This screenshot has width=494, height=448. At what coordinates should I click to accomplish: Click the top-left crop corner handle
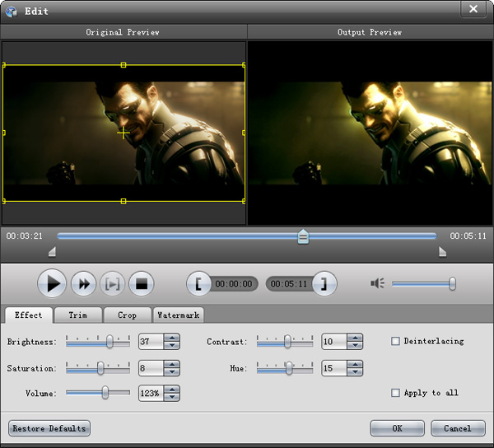coord(4,65)
